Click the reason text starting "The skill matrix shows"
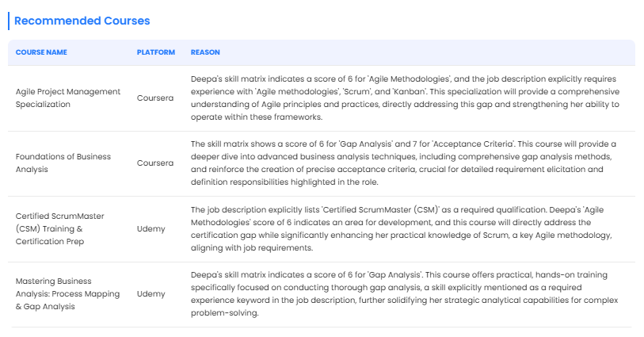The height and width of the screenshot is (337, 644). tap(403, 163)
